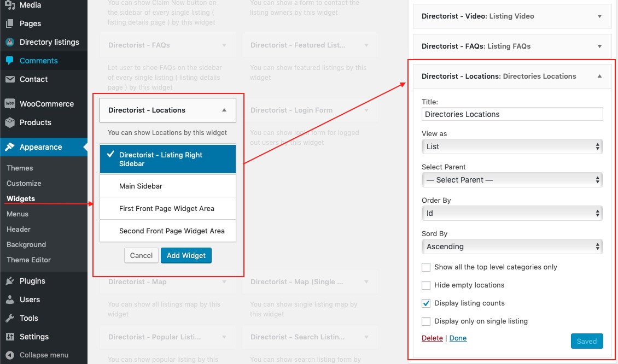618x364 pixels.
Task: Click the Settings sliders icon
Action: click(x=10, y=337)
